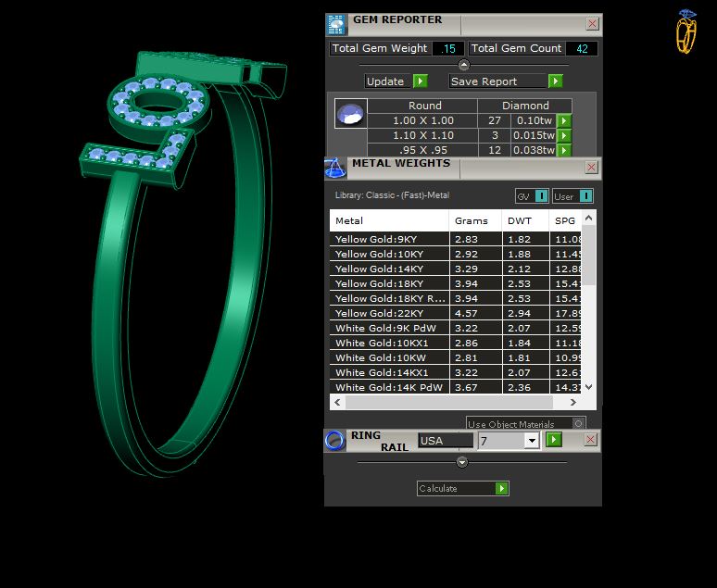Click the USA ring standard field

coord(446,441)
